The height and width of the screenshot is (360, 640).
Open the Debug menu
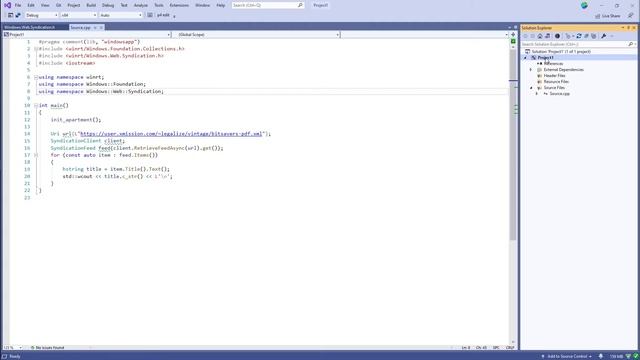[x=108, y=5]
